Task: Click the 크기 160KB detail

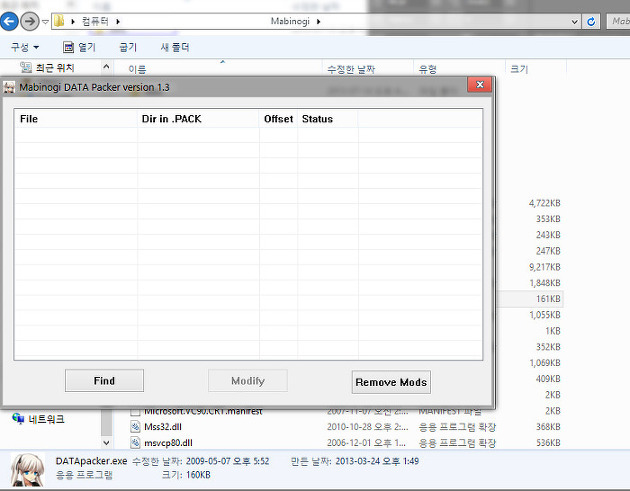Action: [x=186, y=475]
